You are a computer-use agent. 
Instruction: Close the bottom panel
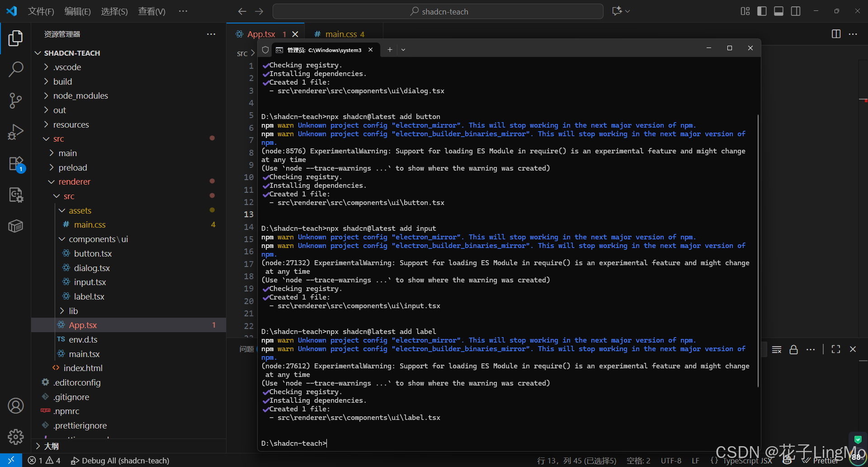(853, 349)
